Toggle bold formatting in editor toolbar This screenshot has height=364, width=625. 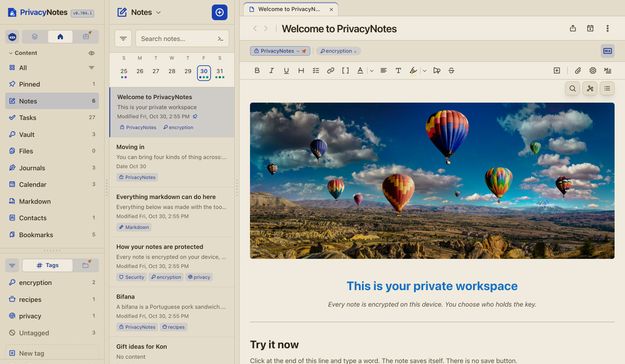(257, 71)
